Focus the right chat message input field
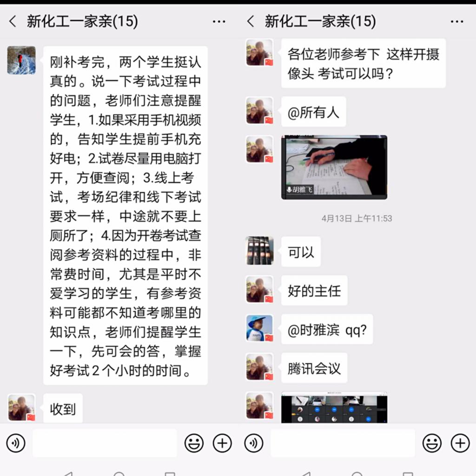Viewport: 476px width, 476px height. click(343, 443)
